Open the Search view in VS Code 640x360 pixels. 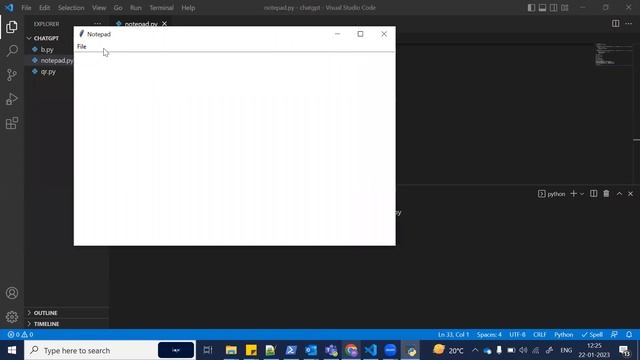[x=12, y=51]
